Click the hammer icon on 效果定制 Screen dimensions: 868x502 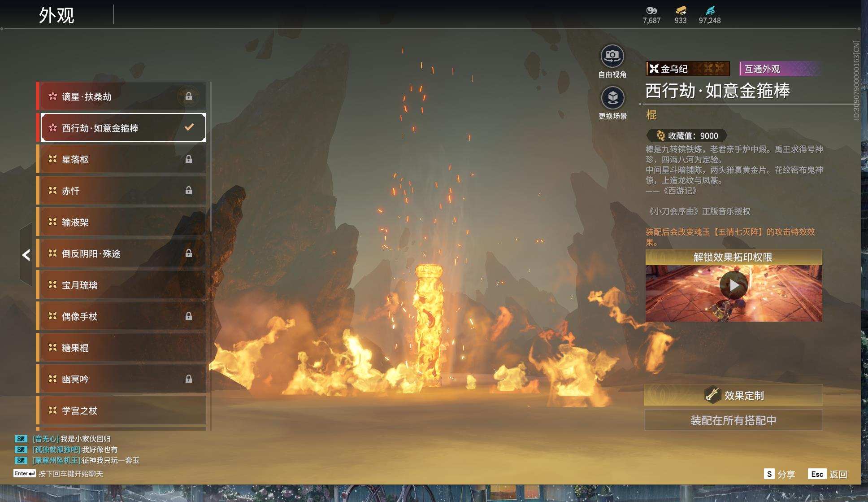pyautogui.click(x=712, y=395)
